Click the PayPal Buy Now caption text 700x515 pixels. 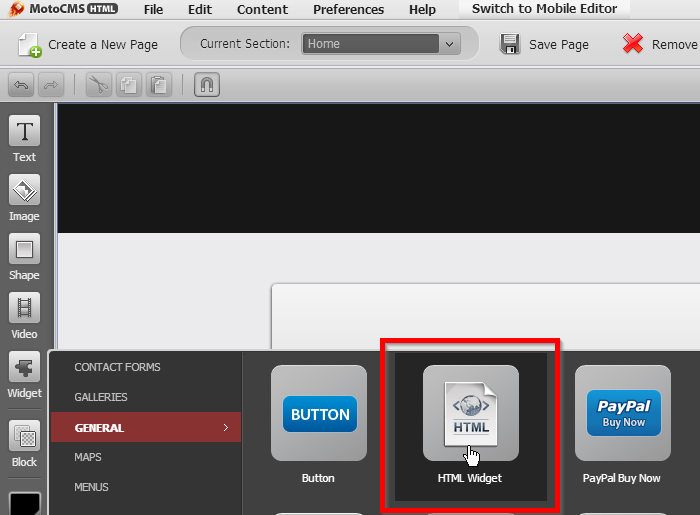coord(621,478)
